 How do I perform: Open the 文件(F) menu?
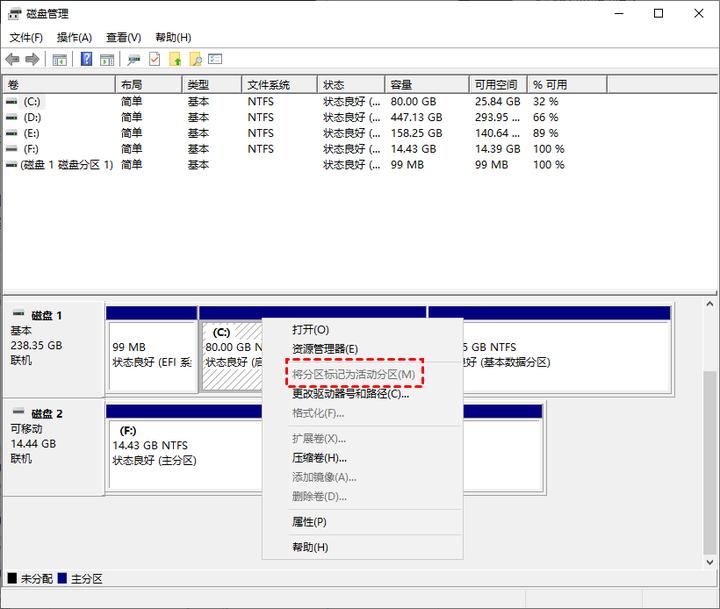(x=26, y=37)
